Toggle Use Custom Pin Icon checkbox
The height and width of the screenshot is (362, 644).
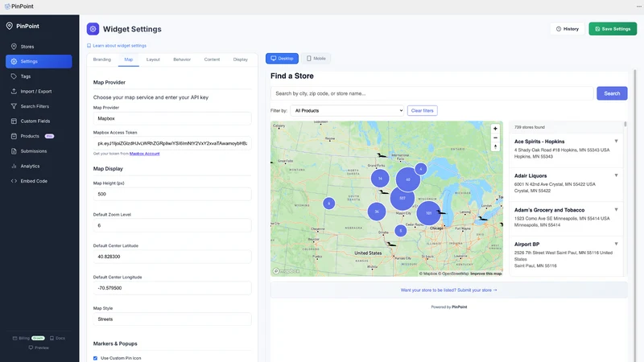coord(95,358)
